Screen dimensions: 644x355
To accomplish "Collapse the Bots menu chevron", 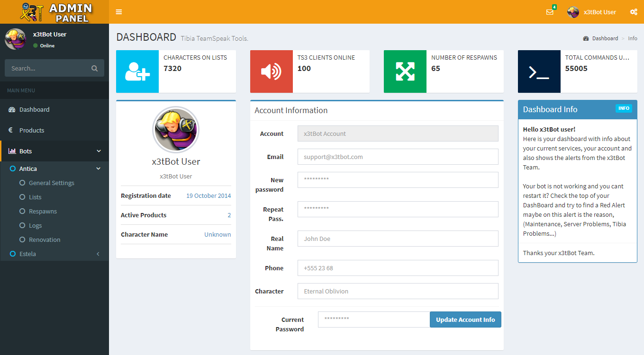I will coord(99,151).
